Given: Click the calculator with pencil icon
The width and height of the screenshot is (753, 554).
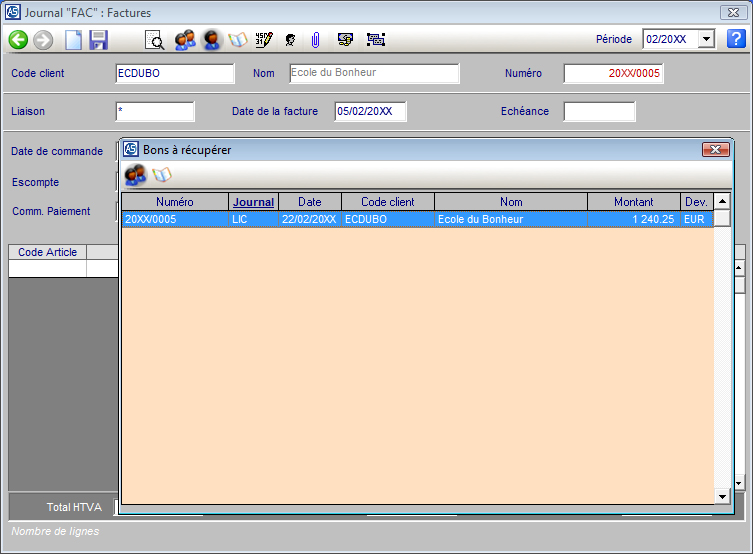Looking at the screenshot, I should [x=263, y=40].
